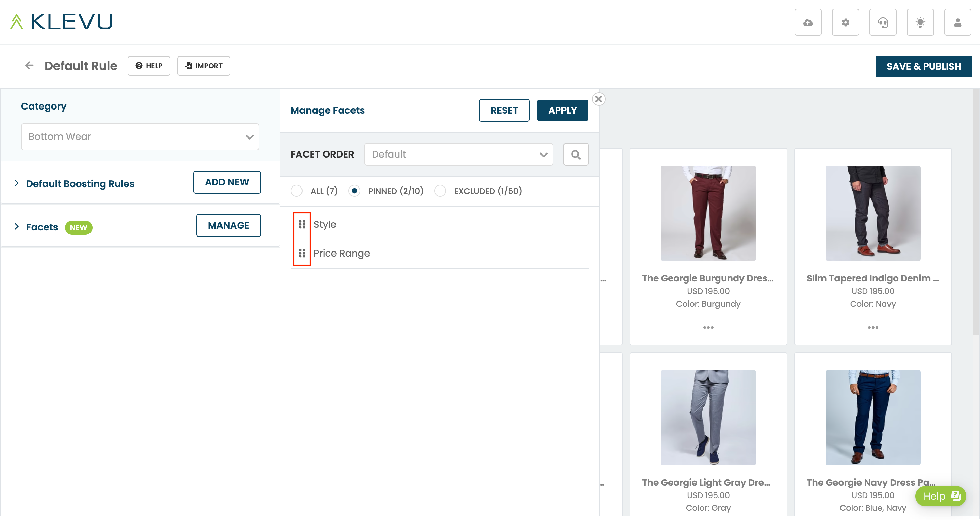Select the EXCLUDED (1/50) radio option

tap(440, 191)
